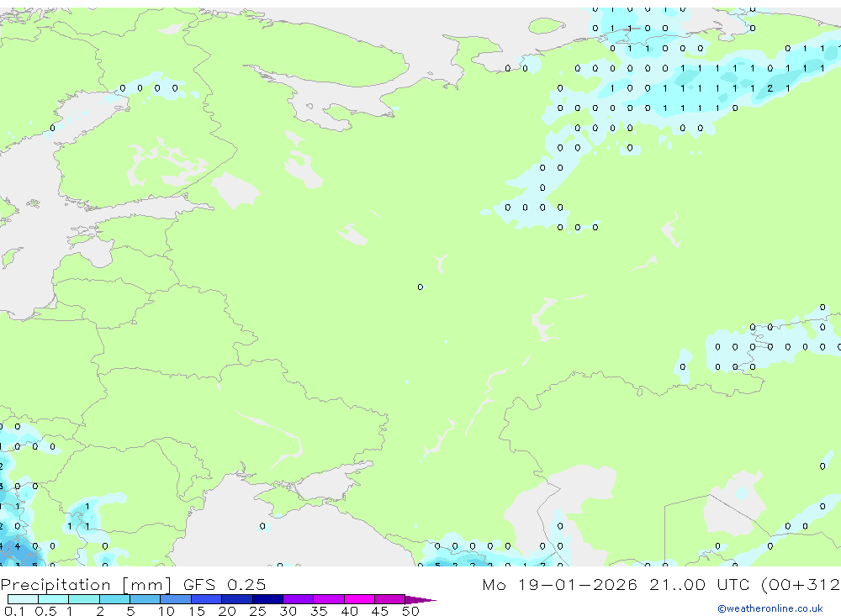Click the '21..00 UTC' time text
Image resolution: width=841 pixels, height=616 pixels.
(700, 584)
